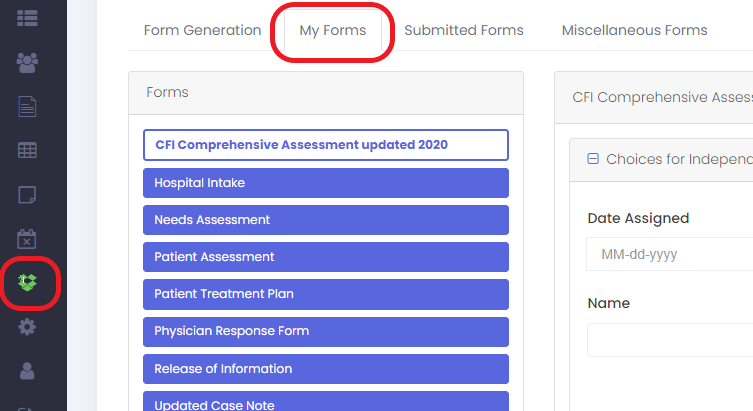The height and width of the screenshot is (411, 753).
Task: Open the table grid sidebar icon
Action: pyautogui.click(x=27, y=150)
